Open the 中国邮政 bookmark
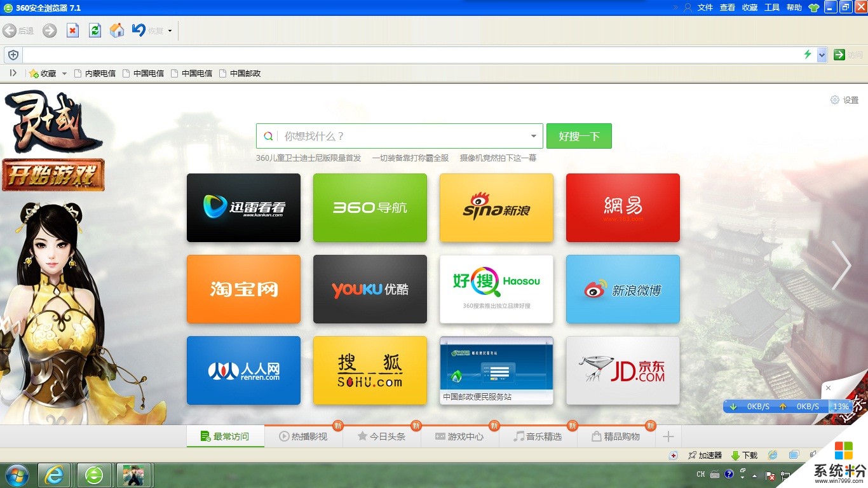 click(x=240, y=74)
